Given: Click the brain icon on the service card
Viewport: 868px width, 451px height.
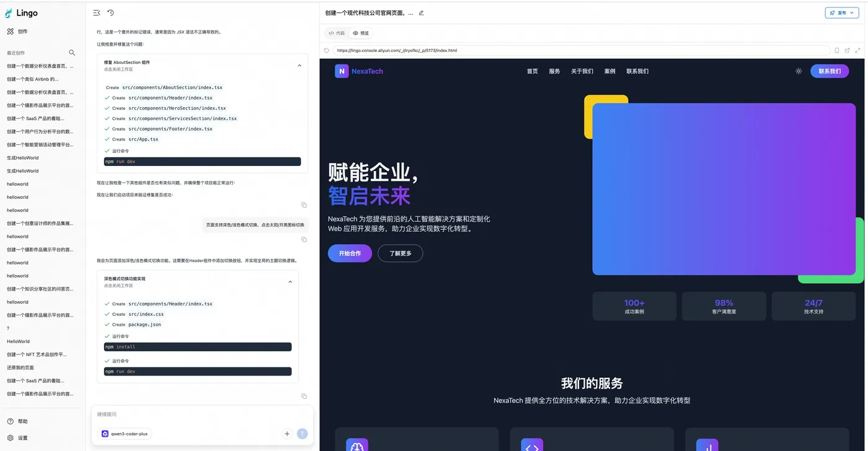Looking at the screenshot, I should coord(357,445).
